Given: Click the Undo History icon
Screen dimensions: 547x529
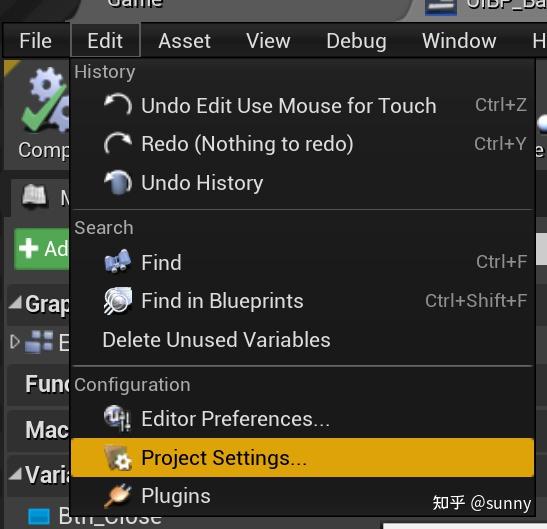Looking at the screenshot, I should coord(118,182).
